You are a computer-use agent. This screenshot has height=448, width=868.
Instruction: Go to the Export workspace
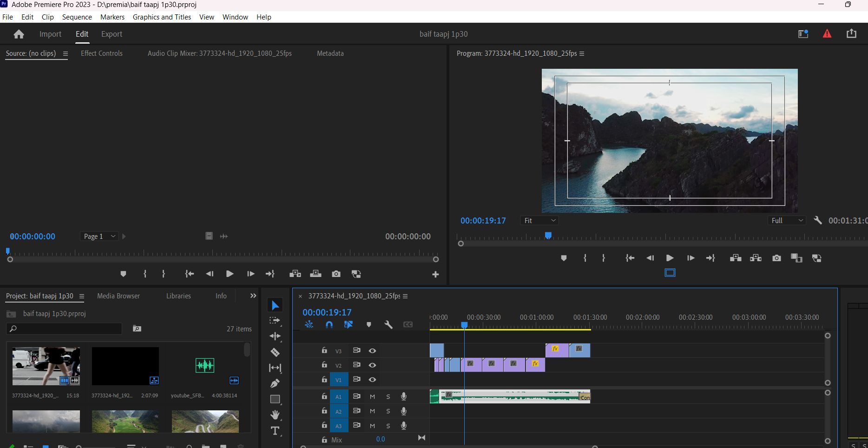click(112, 34)
